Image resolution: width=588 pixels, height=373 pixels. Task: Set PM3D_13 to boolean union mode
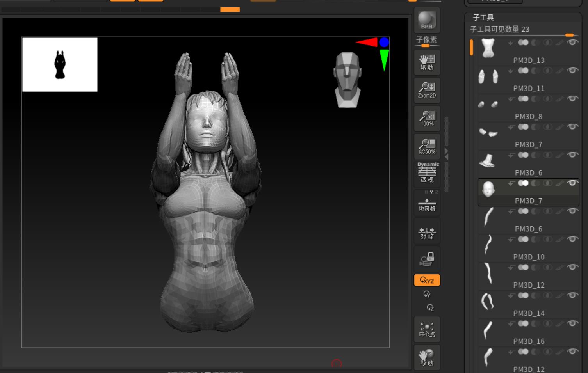tap(523, 43)
